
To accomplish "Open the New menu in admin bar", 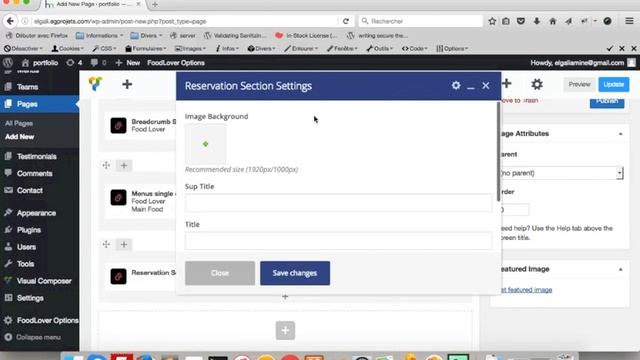I will 128,63.
